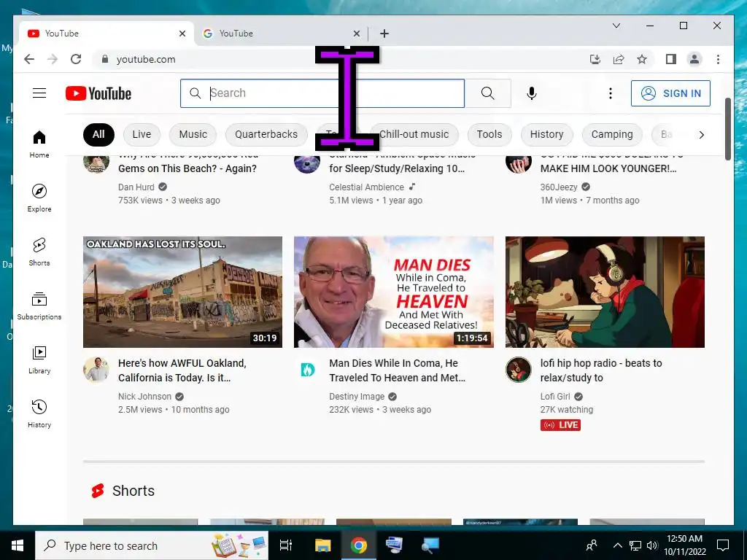Viewport: 747px width, 560px height.
Task: Go to Home in the sidebar
Action: click(x=39, y=144)
